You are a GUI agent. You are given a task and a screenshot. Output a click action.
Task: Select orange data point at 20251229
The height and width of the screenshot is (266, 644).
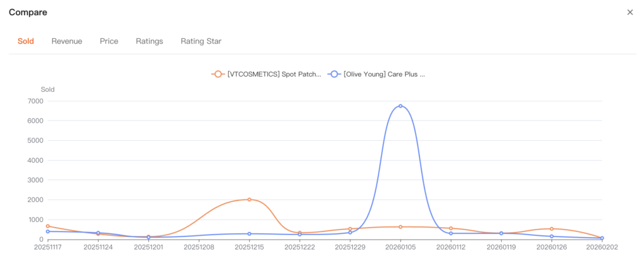tap(350, 229)
